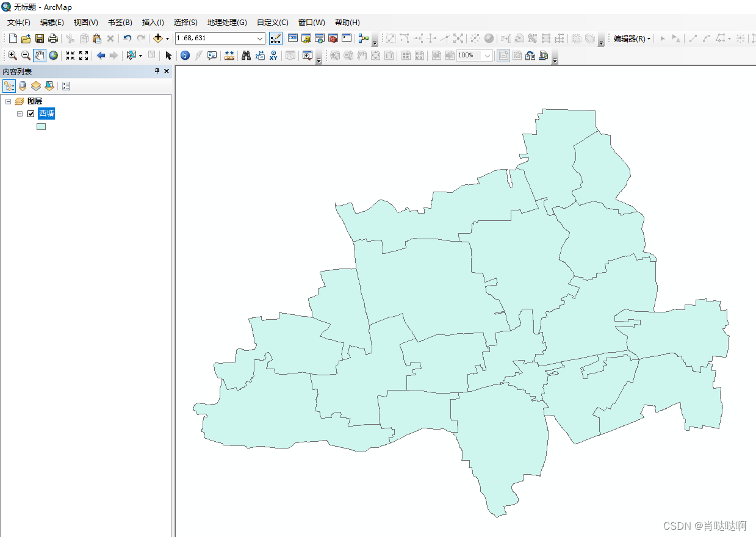Open the table of contents Options icon

click(67, 86)
